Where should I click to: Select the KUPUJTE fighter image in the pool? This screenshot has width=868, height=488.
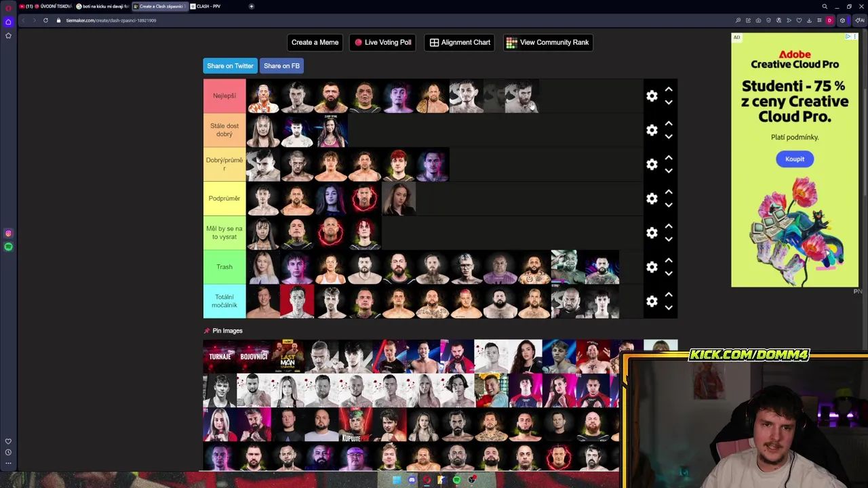[355, 424]
